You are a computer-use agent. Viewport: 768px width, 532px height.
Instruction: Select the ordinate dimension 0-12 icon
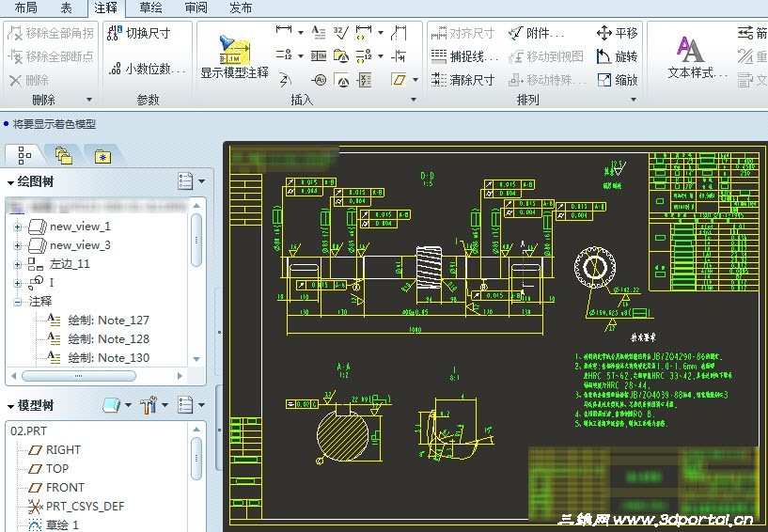[x=284, y=55]
